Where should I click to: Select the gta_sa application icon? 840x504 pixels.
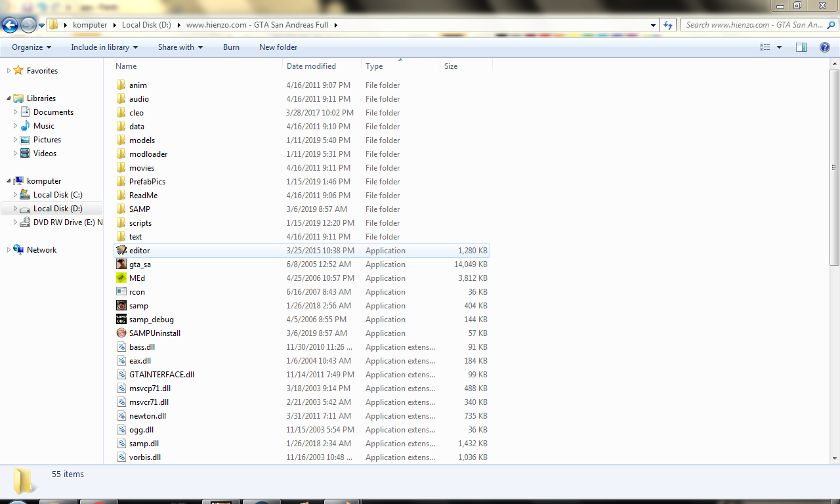(121, 264)
